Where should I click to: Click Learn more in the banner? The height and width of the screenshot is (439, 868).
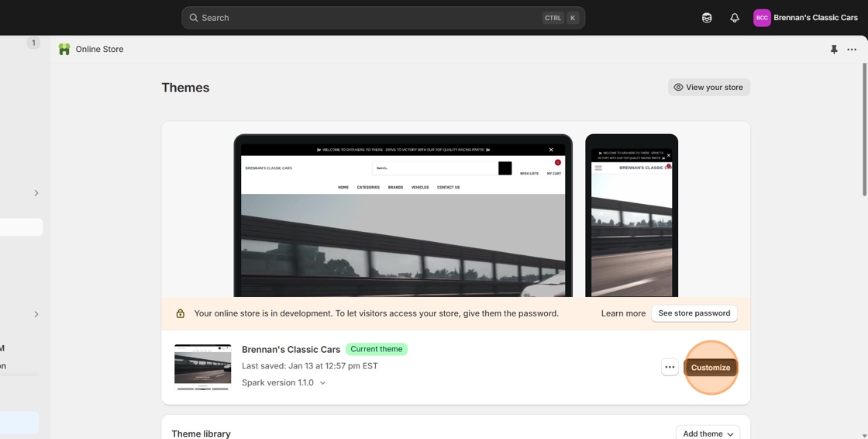tap(623, 313)
